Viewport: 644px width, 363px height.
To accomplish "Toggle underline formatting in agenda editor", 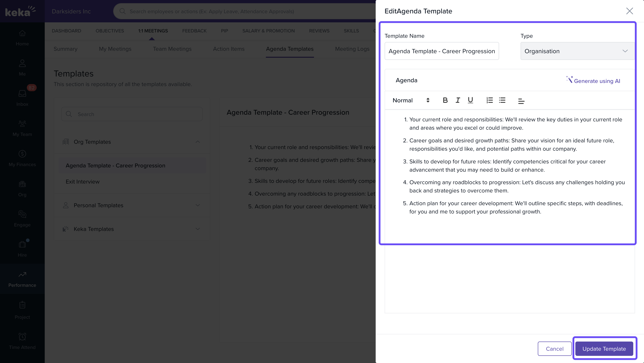I will click(x=470, y=100).
